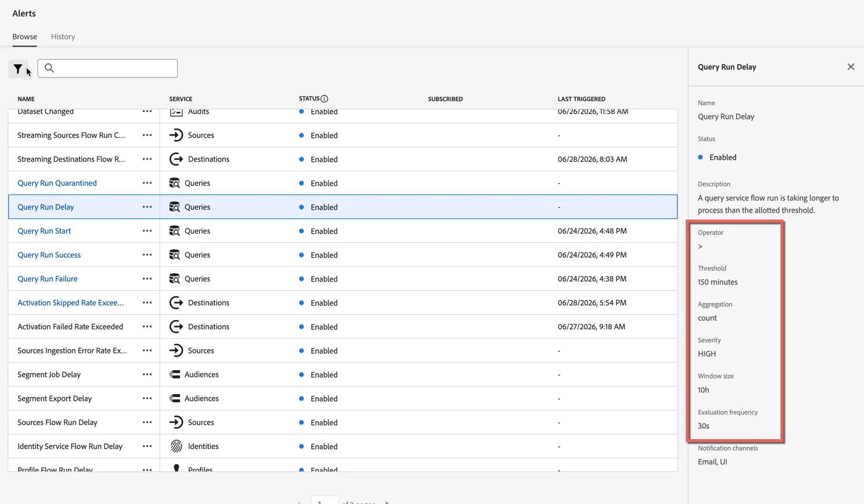Open the Query Run Success alert link

coord(49,255)
